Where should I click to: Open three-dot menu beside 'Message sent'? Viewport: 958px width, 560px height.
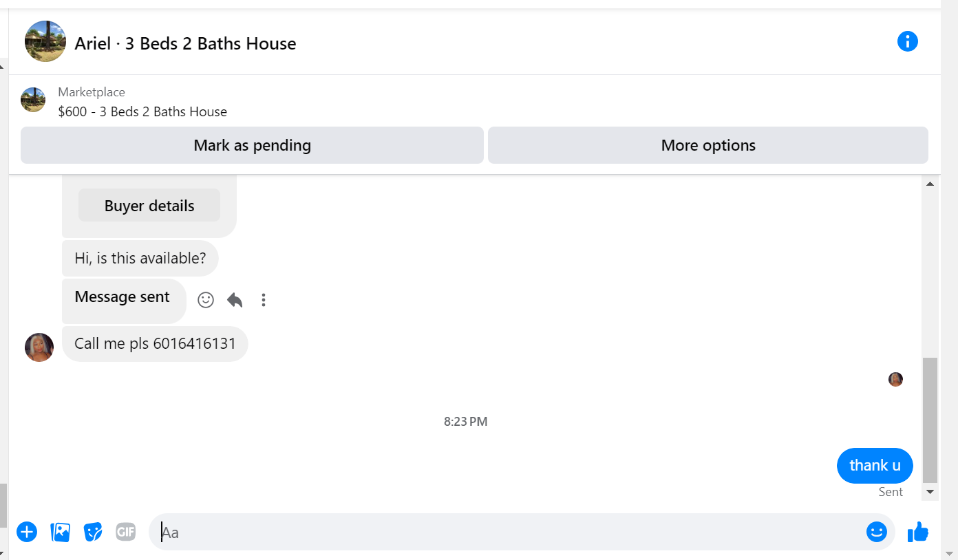(x=264, y=300)
